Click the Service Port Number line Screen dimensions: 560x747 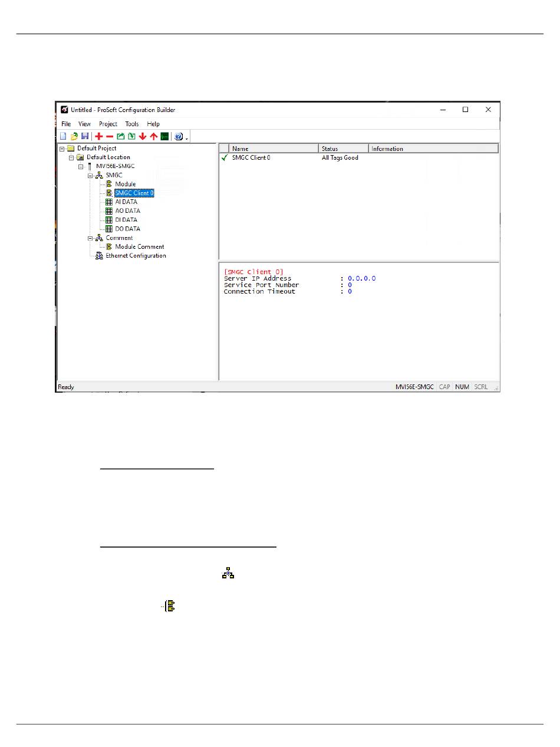coord(288,285)
